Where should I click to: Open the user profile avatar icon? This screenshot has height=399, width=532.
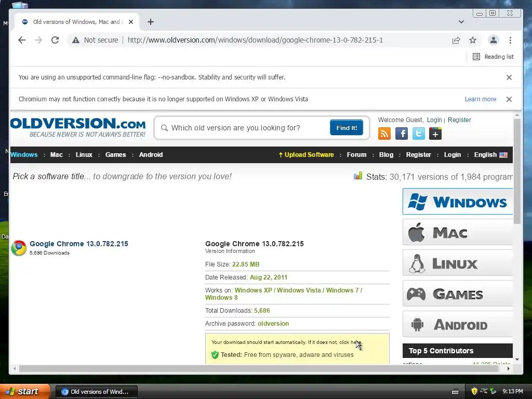point(494,40)
